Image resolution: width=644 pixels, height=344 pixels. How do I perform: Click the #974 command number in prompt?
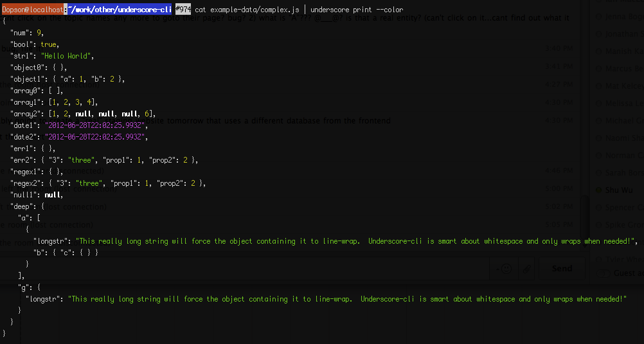(x=183, y=9)
